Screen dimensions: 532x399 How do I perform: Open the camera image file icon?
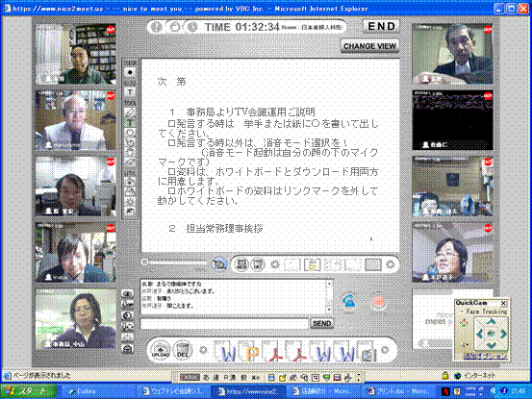click(x=367, y=353)
